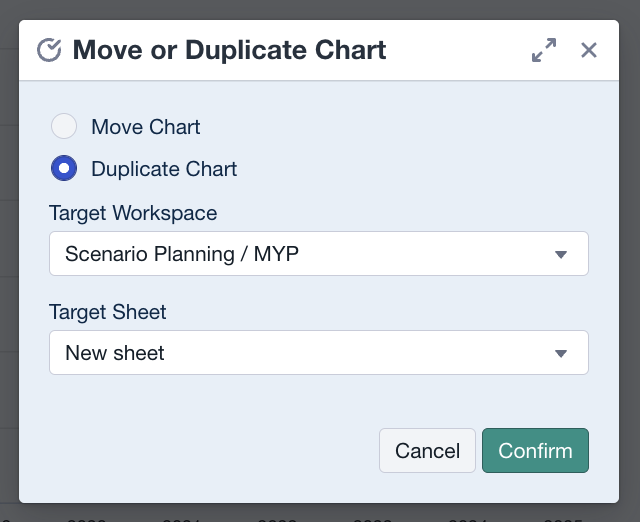The image size is (640, 522).
Task: Click the "Duplicate Chart" option label
Action: [164, 169]
